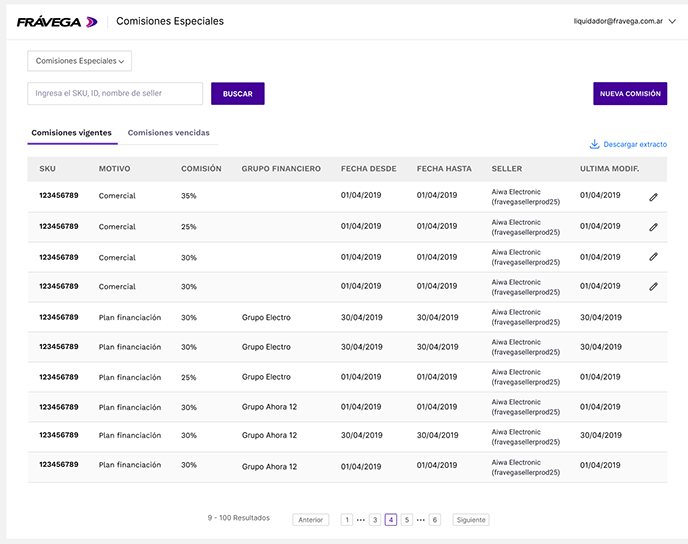The image size is (688, 544).
Task: Click the 9 - 100 Resultados count text
Action: click(x=239, y=518)
